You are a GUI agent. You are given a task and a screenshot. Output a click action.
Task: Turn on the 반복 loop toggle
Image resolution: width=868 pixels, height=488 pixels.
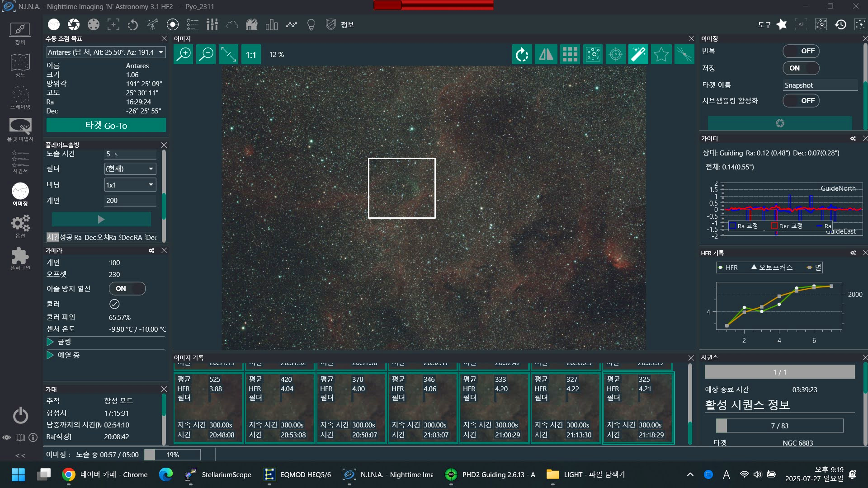[801, 51]
